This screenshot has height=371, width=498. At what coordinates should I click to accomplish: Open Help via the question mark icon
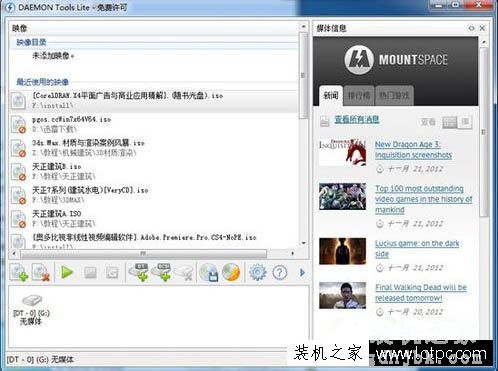(280, 273)
